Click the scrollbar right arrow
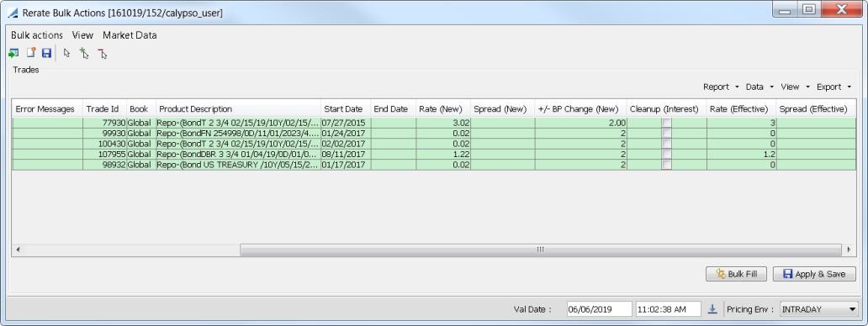The height and width of the screenshot is (326, 868). coord(849,250)
